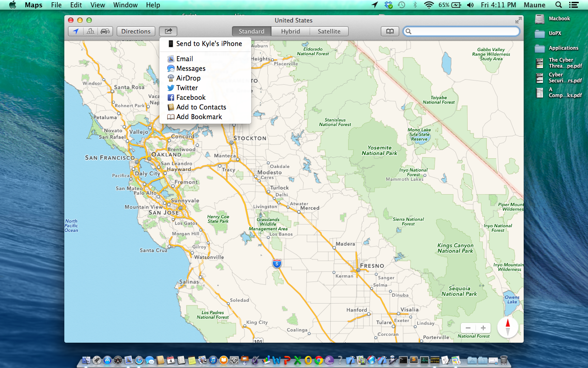Viewport: 588px width, 368px height.
Task: Open Google Chrome from the Dock
Action: click(319, 360)
